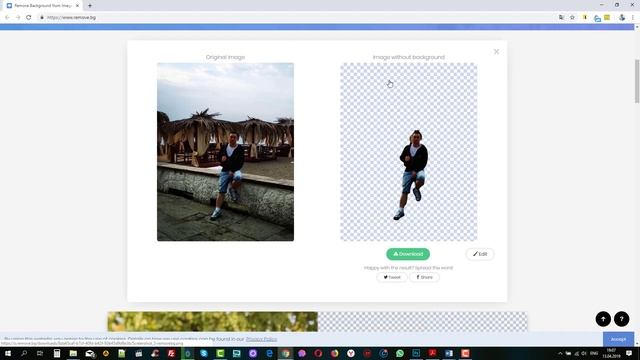Share the result with the Tweet button
640x360 pixels.
pos(392,277)
